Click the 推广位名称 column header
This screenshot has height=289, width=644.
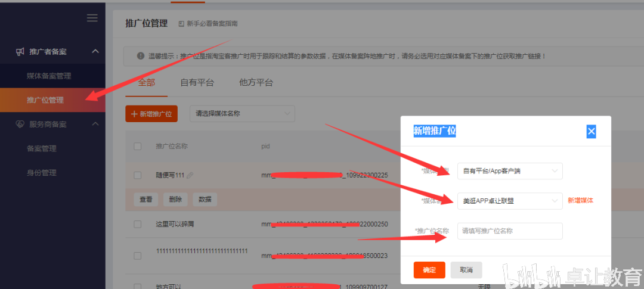pyautogui.click(x=172, y=146)
